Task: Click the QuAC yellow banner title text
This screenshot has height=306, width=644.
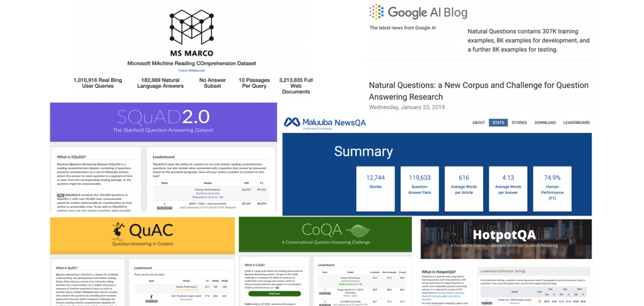Action: pos(150,231)
